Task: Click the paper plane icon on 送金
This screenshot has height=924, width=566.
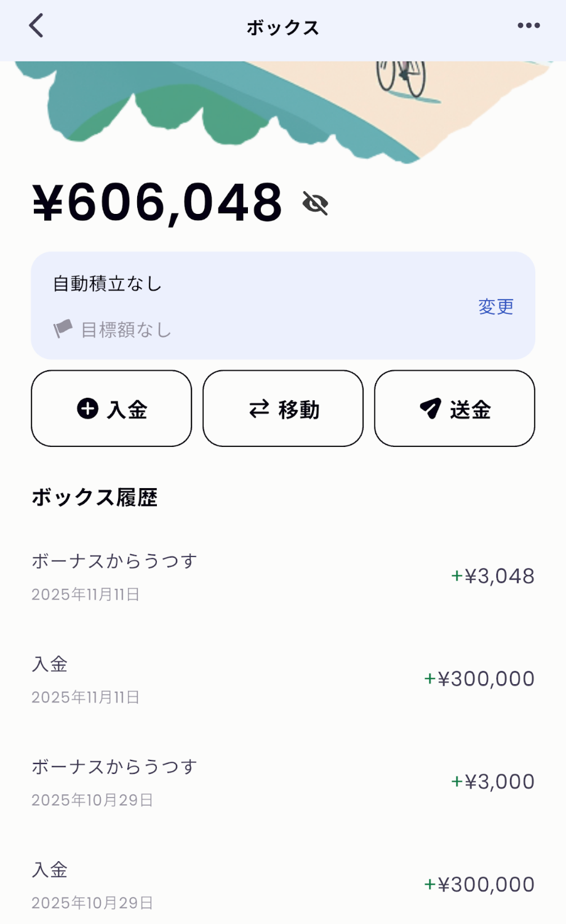Action: tap(431, 408)
